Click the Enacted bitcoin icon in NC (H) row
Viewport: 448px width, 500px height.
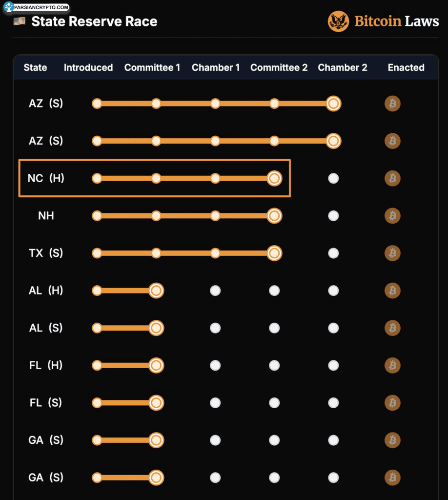tap(392, 178)
